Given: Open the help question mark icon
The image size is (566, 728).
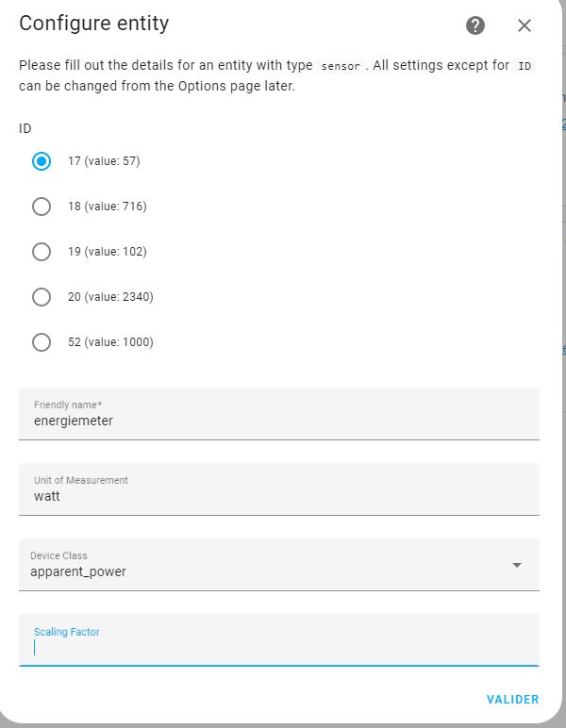Looking at the screenshot, I should [x=475, y=25].
